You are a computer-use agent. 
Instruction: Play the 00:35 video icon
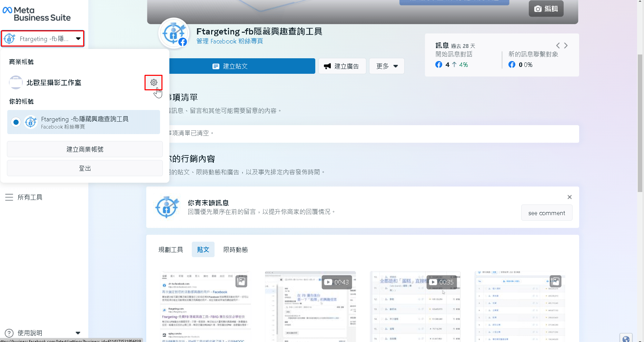point(433,282)
